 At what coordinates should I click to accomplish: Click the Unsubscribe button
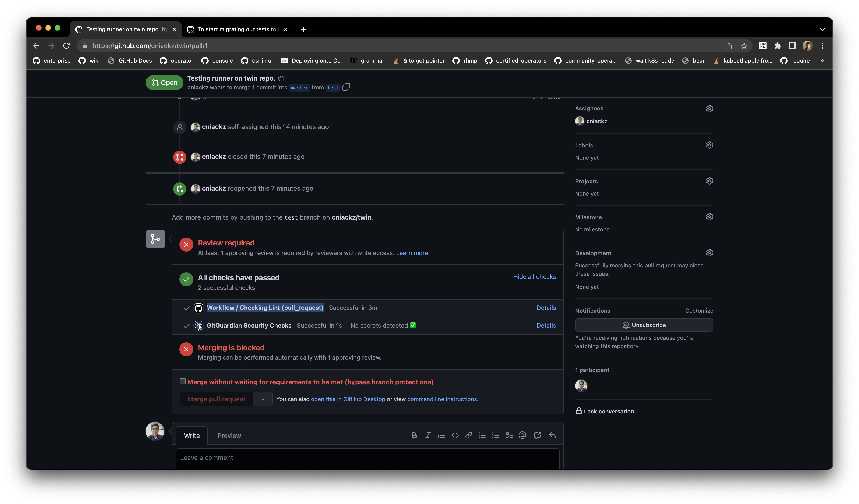coord(644,325)
